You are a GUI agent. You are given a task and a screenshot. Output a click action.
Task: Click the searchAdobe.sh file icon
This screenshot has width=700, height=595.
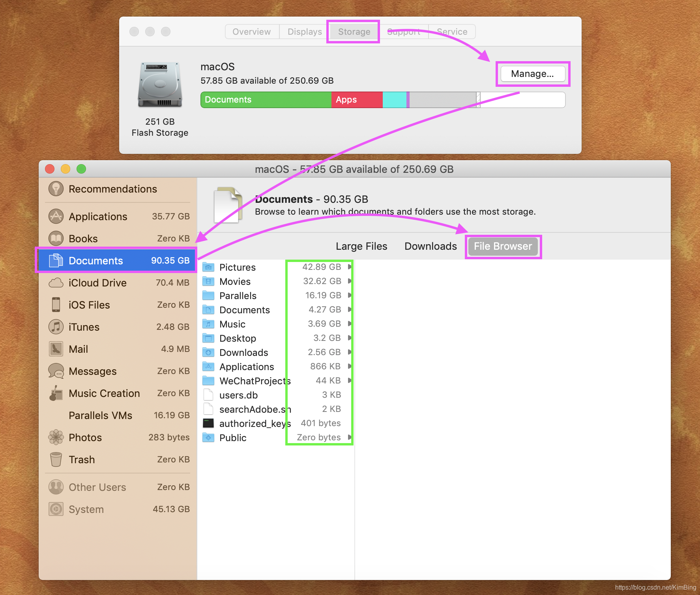pyautogui.click(x=208, y=409)
